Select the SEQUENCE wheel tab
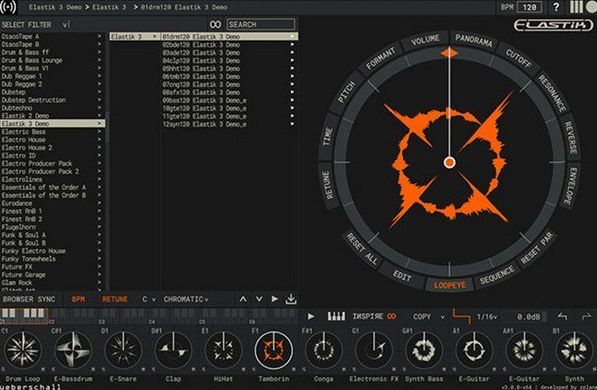 [x=497, y=275]
